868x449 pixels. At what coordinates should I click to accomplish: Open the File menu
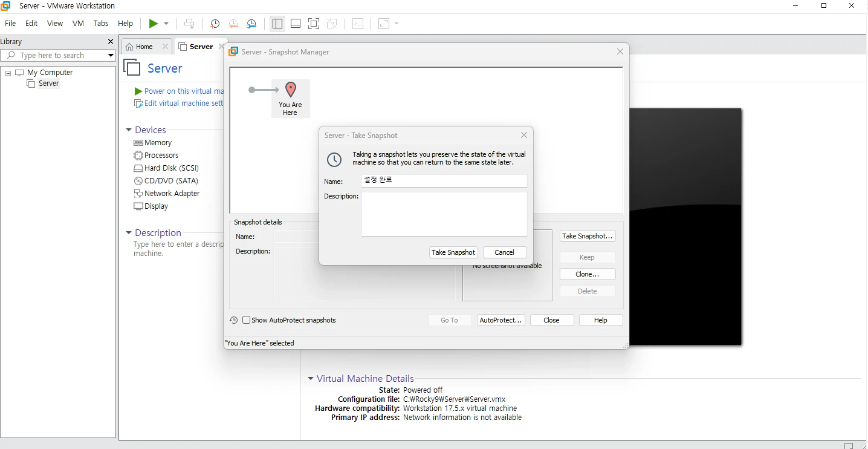tap(10, 24)
